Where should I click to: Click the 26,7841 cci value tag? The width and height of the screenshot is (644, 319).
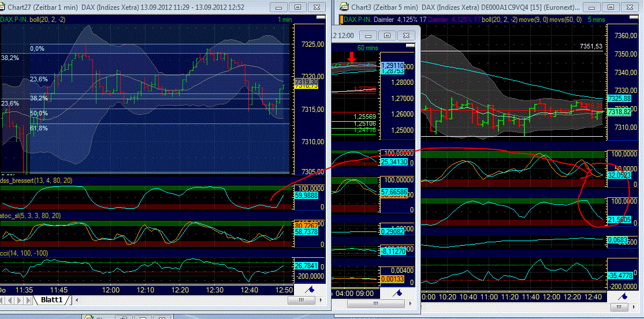[306, 266]
